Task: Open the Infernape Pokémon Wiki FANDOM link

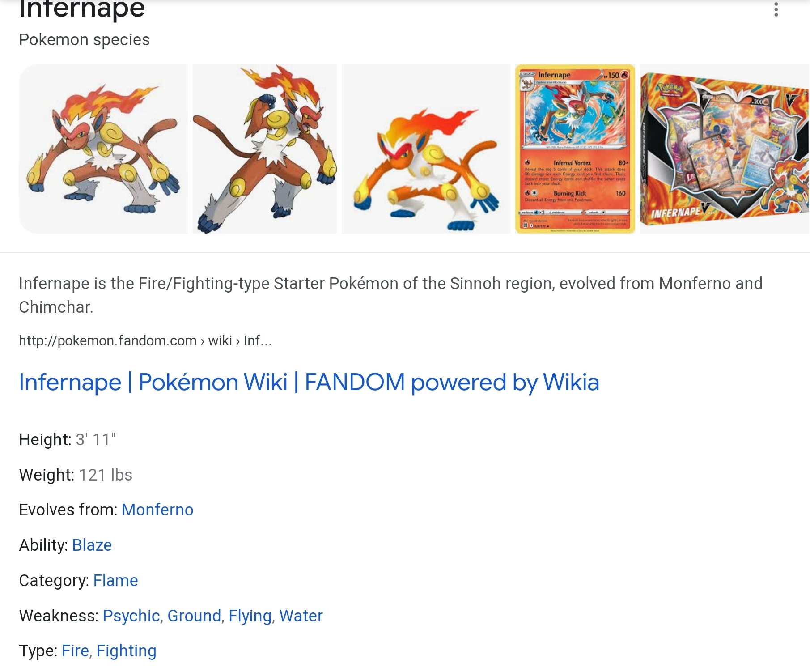Action: tap(309, 383)
